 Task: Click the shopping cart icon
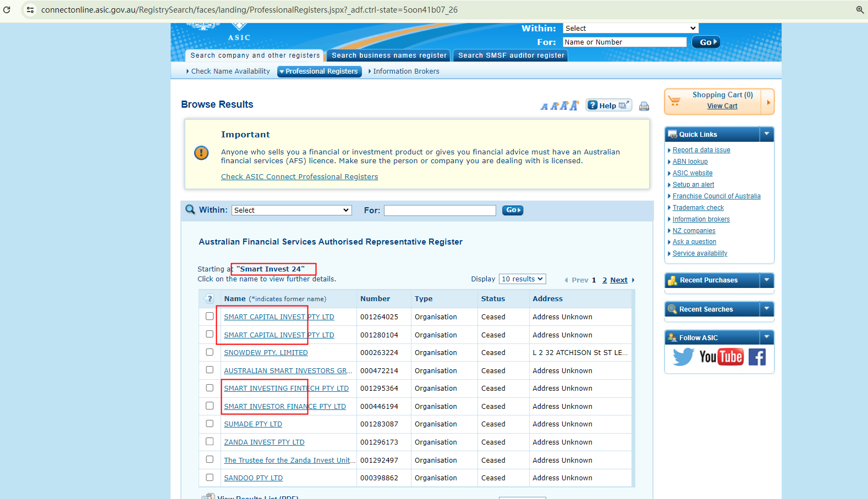pos(674,101)
